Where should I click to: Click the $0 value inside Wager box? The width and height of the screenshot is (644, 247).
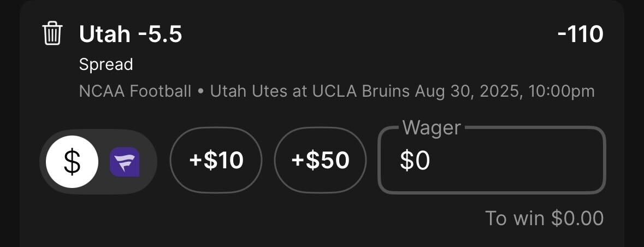coord(415,160)
